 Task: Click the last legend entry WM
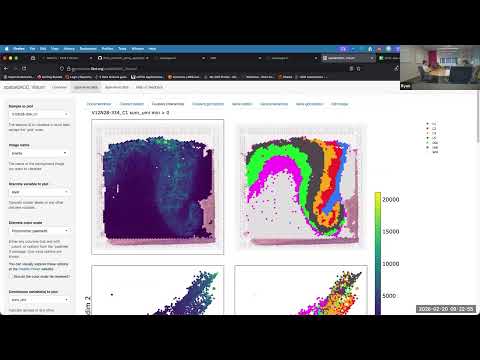pyautogui.click(x=435, y=152)
